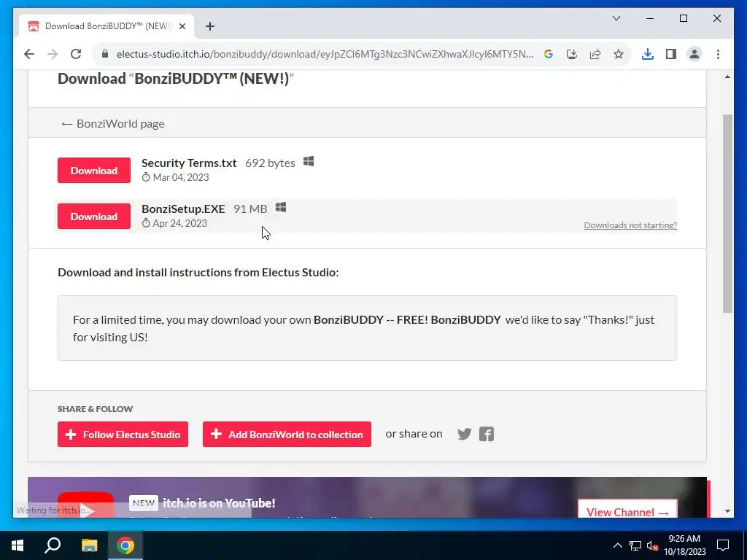Viewport: 747px width, 560px height.
Task: Click Follow Electus Studio button
Action: (x=123, y=435)
